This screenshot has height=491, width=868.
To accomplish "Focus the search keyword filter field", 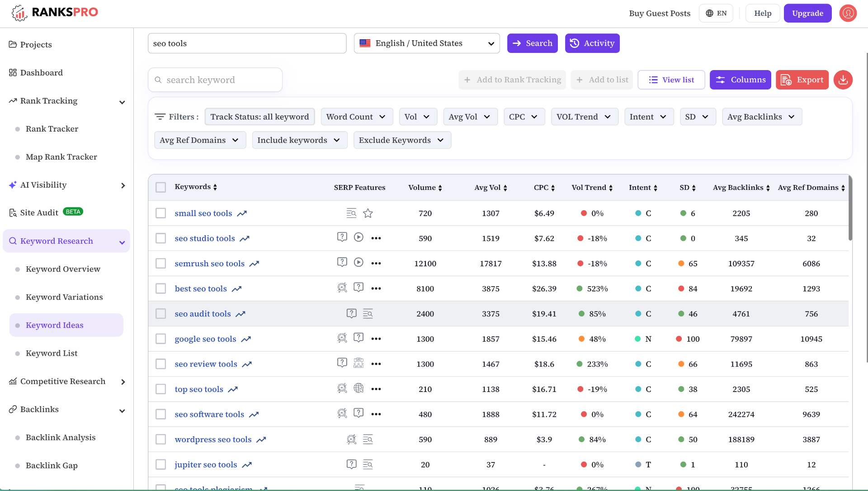I will click(215, 80).
